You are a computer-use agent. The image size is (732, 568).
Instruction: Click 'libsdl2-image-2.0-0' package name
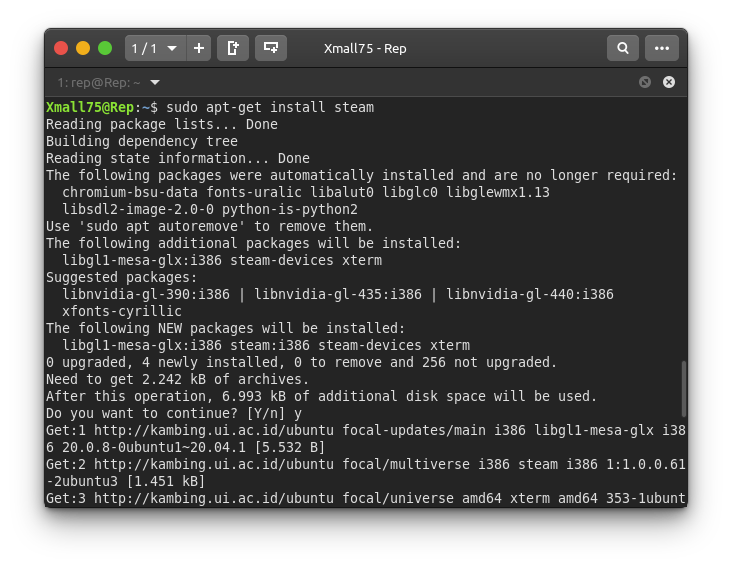click(138, 209)
